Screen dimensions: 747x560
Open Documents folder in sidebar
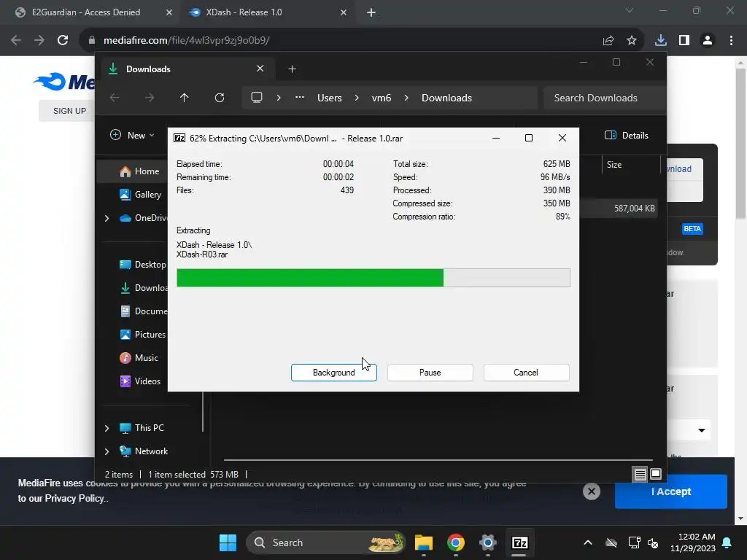pos(144,311)
